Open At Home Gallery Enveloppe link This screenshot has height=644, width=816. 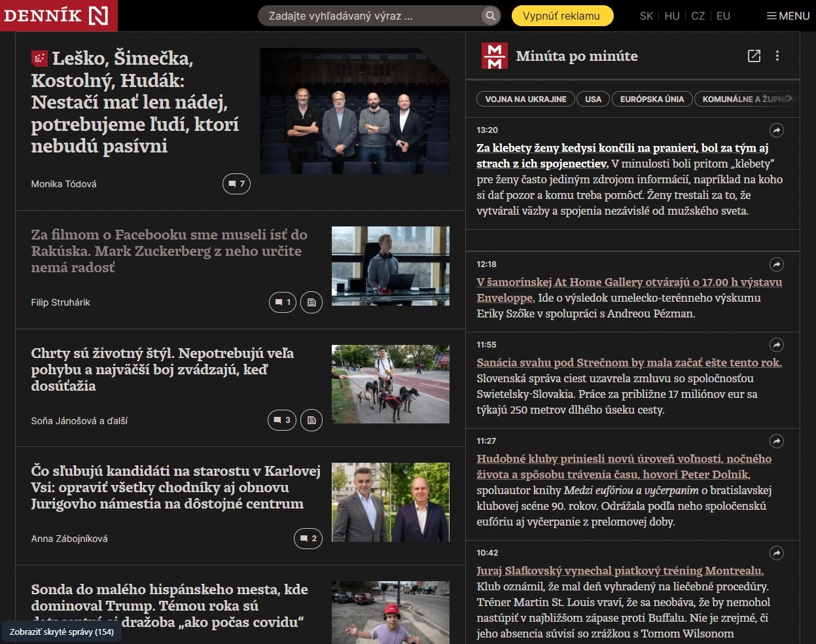click(x=629, y=290)
